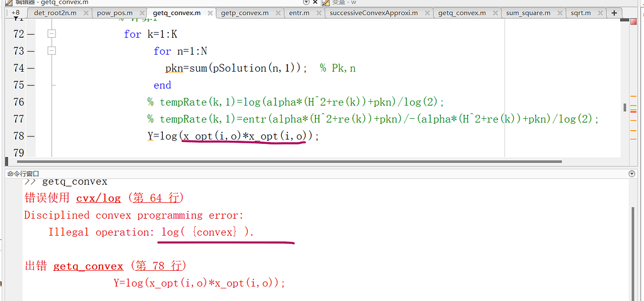The width and height of the screenshot is (644, 301).
Task: Click the commented tempRate log line 76
Action: point(296,102)
